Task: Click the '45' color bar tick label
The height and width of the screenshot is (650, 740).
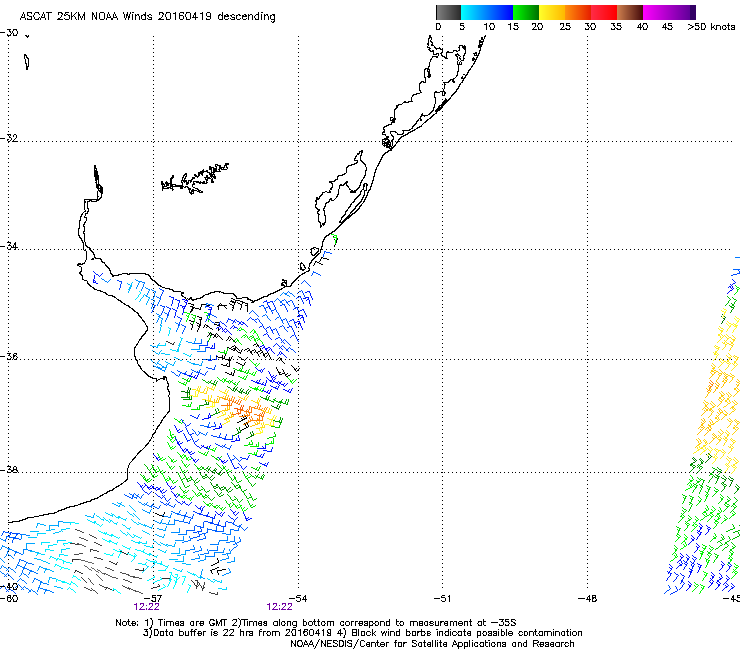Action: coord(667,27)
